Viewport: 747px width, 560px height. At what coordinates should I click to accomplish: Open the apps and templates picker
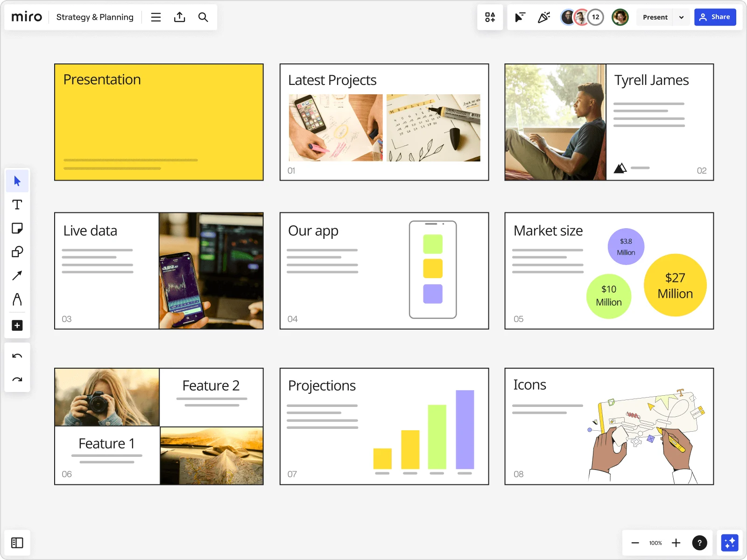(x=490, y=17)
